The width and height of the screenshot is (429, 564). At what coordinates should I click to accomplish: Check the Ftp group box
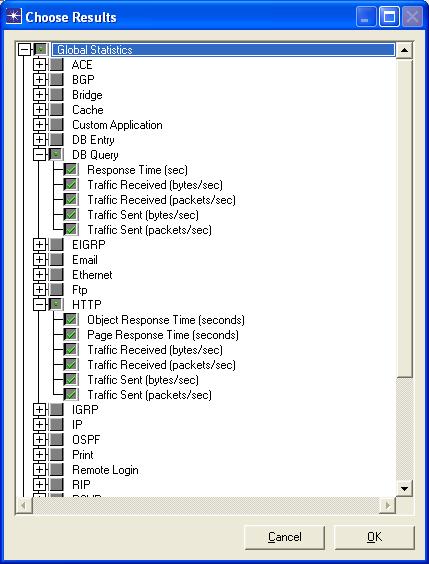coord(56,290)
